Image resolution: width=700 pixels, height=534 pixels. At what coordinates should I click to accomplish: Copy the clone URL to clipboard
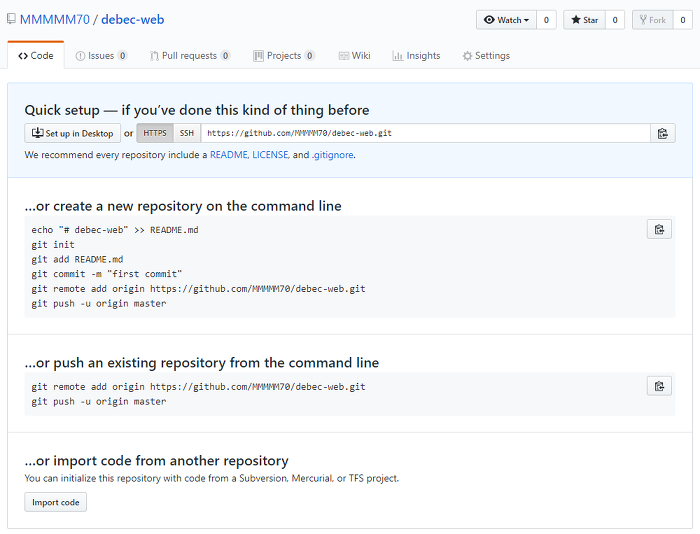tap(662, 133)
